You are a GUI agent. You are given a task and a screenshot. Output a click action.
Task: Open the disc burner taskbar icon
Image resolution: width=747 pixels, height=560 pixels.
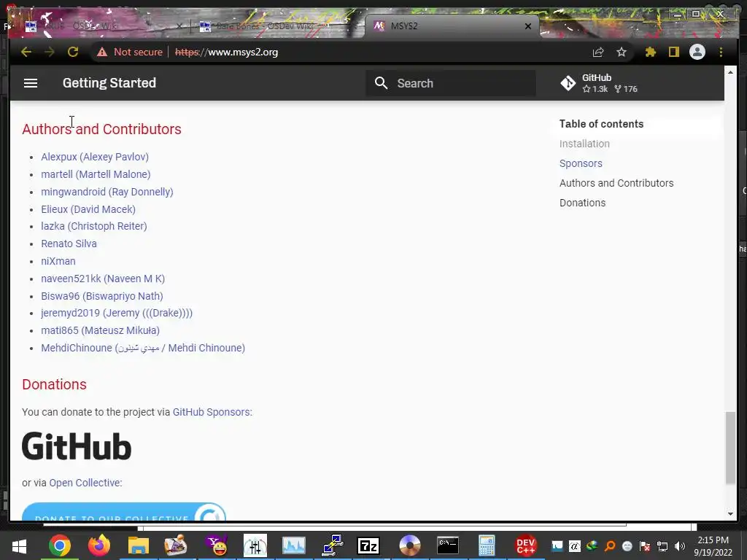410,545
